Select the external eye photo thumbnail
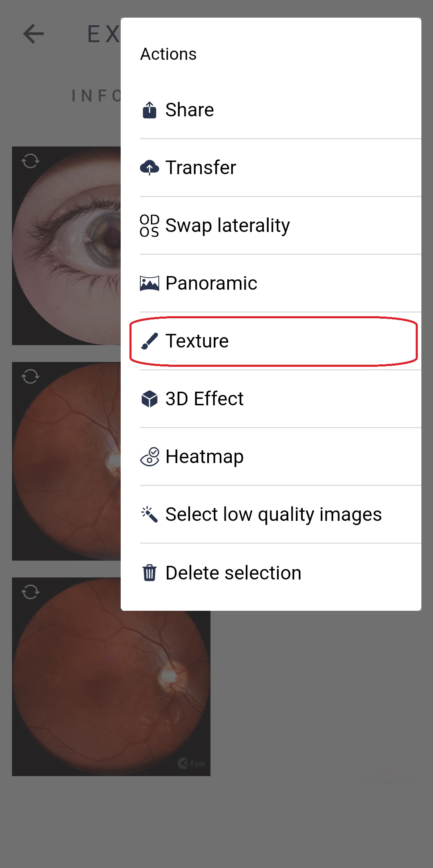This screenshot has height=868, width=433. 66,246
